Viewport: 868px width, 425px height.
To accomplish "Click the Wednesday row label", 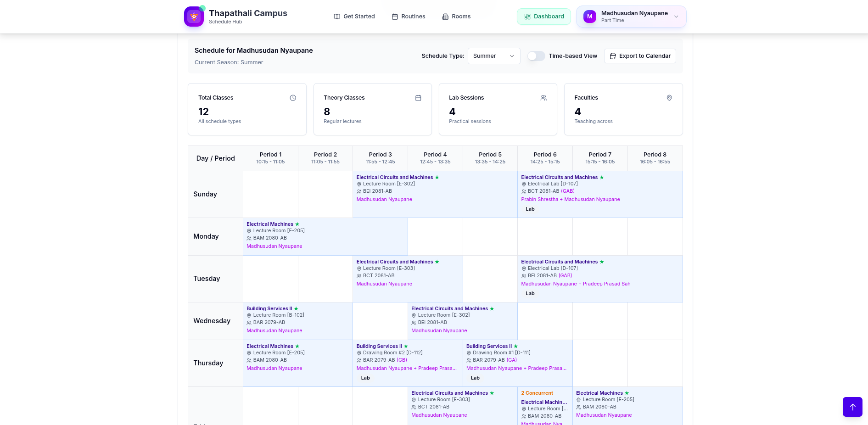I will [x=212, y=321].
